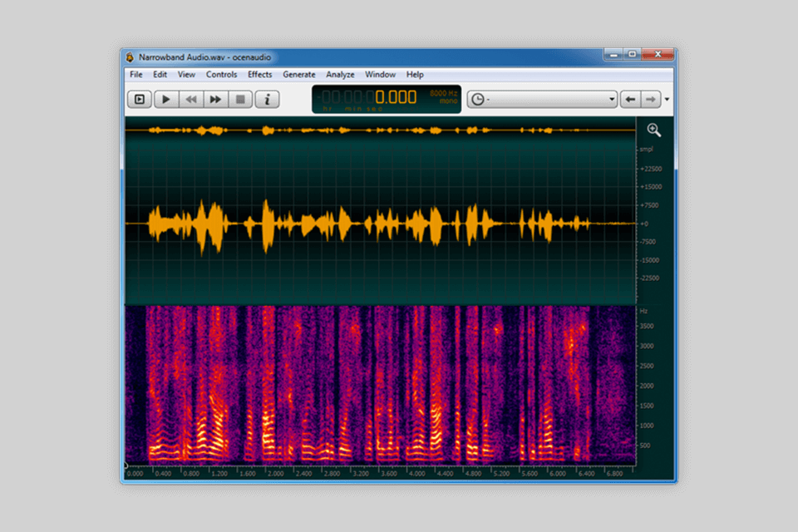Click the overview waveform navigator strip
Viewport: 798px width, 532px height.
(380, 131)
